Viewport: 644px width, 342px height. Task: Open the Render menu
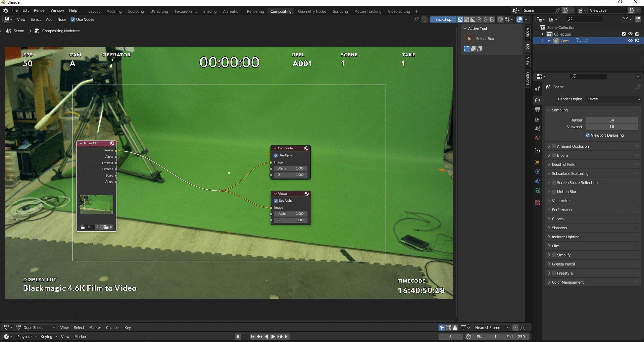coord(40,10)
